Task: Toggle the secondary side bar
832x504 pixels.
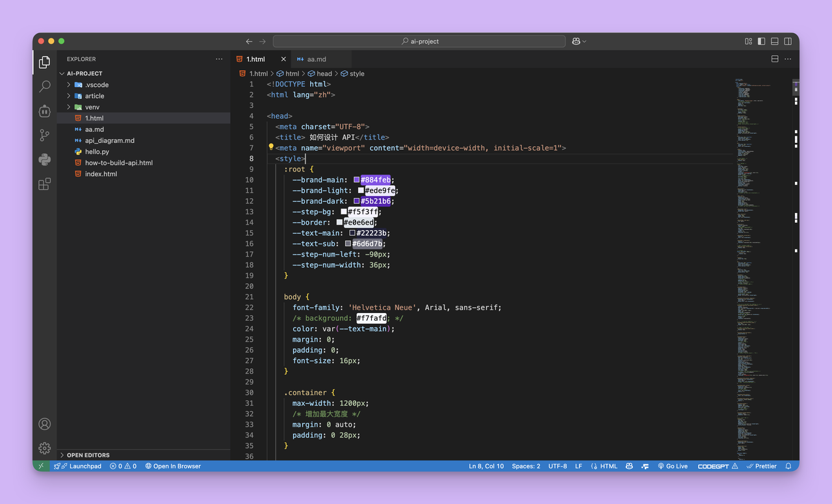Action: coord(788,42)
